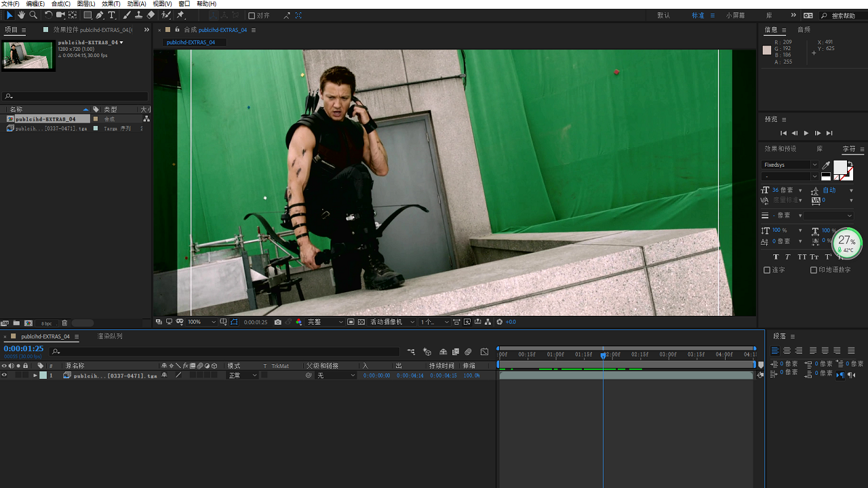Switch to the 渲染队列 tab

coord(110,336)
